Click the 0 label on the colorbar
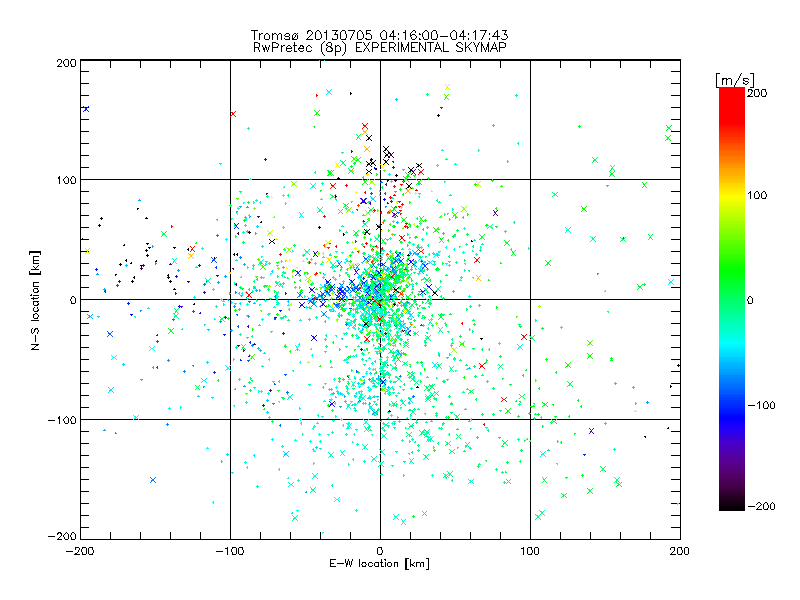Screen dimensions: 800x600 click(750, 300)
